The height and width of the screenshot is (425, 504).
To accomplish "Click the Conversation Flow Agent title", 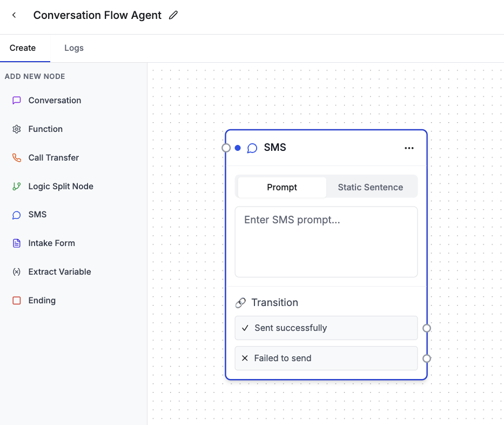I will pyautogui.click(x=97, y=15).
